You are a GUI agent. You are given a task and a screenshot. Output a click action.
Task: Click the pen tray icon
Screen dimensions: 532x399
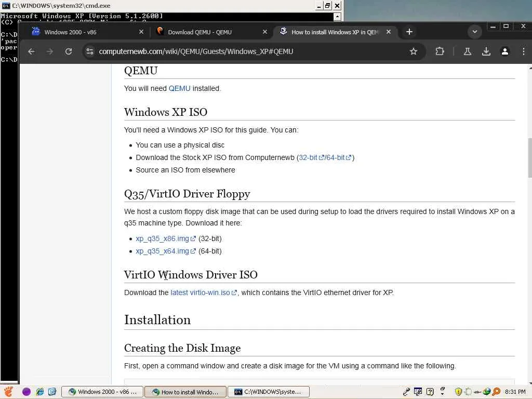coord(406,392)
